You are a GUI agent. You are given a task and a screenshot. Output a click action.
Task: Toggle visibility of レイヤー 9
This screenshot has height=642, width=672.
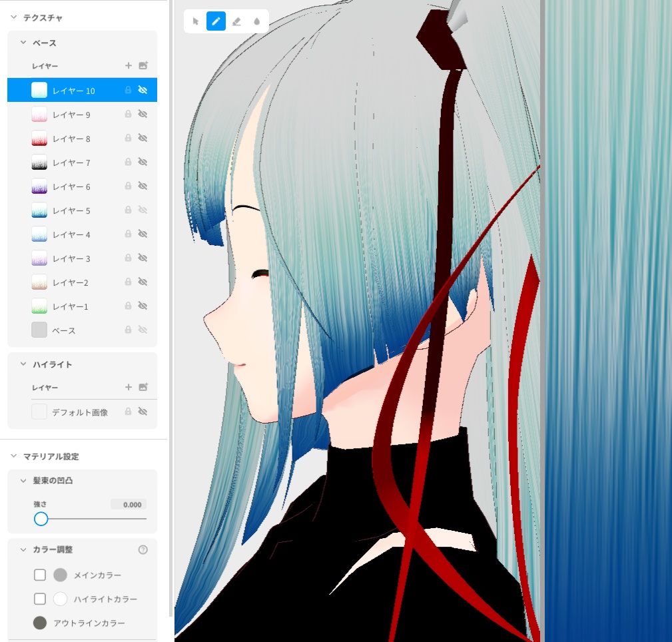pos(143,114)
